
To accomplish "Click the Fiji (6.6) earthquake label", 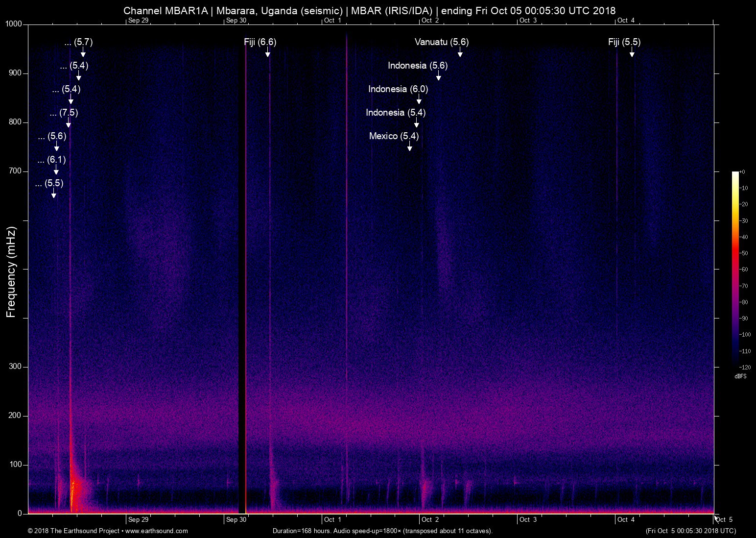I will point(260,42).
